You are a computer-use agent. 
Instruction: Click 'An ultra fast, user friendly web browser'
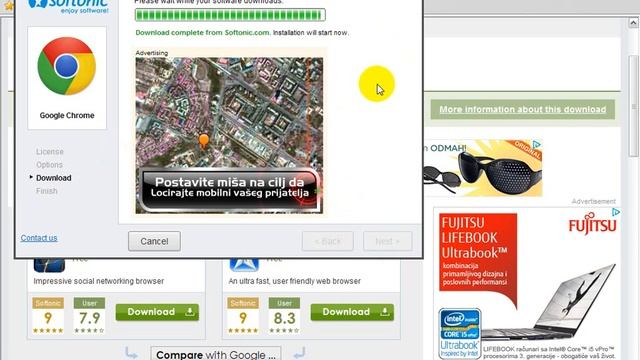click(295, 281)
